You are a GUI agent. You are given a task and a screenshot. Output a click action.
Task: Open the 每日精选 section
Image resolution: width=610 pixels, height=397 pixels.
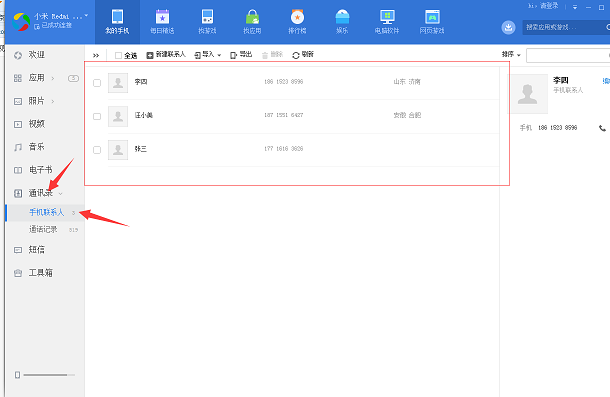162,22
